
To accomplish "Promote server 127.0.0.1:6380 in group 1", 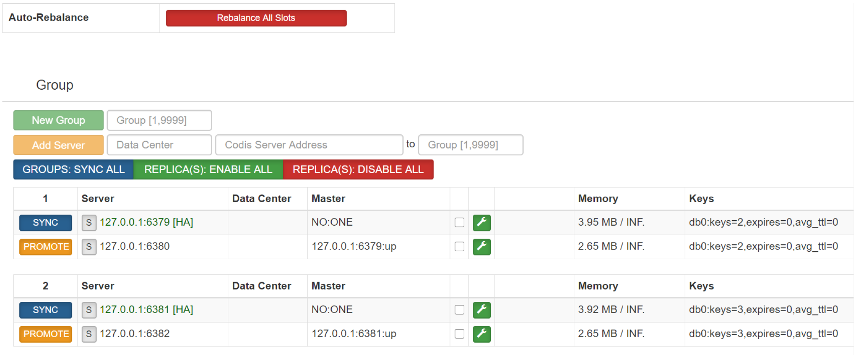I will (x=46, y=247).
